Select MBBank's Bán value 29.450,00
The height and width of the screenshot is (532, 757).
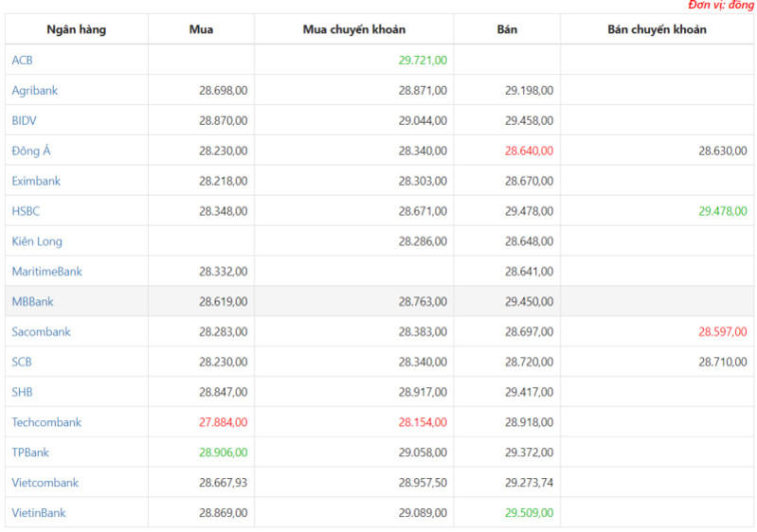(529, 301)
